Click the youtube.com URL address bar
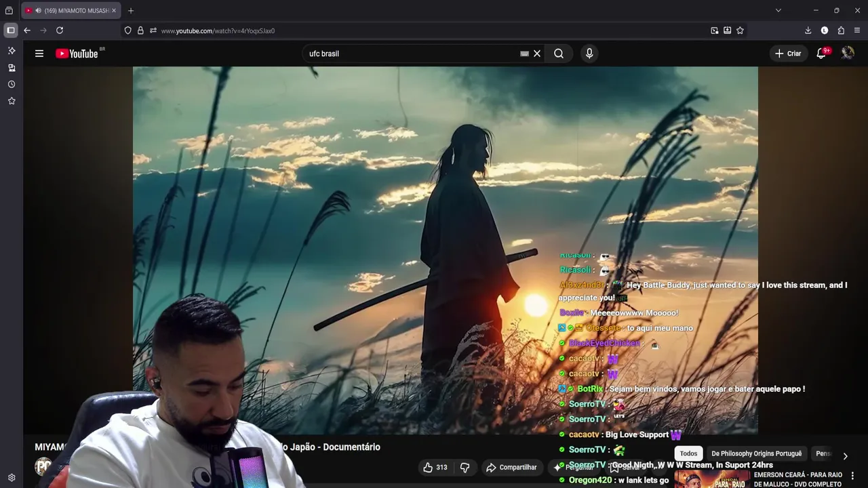868x488 pixels. (434, 30)
